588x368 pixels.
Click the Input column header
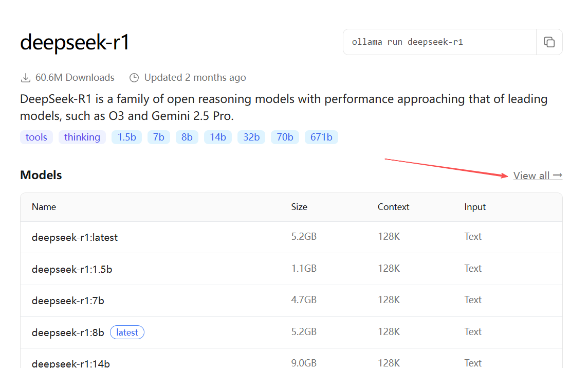[x=475, y=207]
